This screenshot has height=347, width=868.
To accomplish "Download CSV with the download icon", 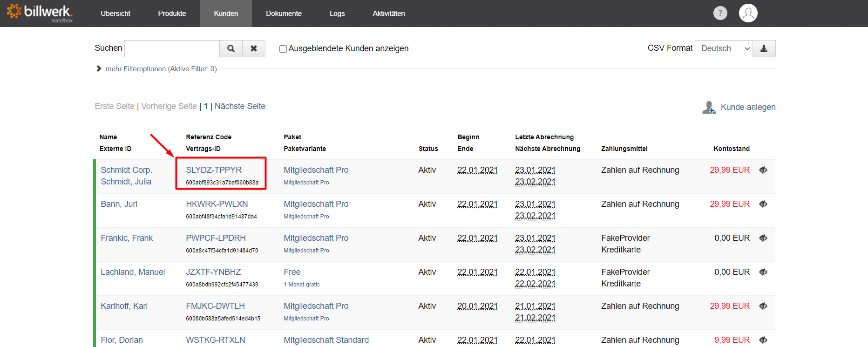I will click(764, 48).
